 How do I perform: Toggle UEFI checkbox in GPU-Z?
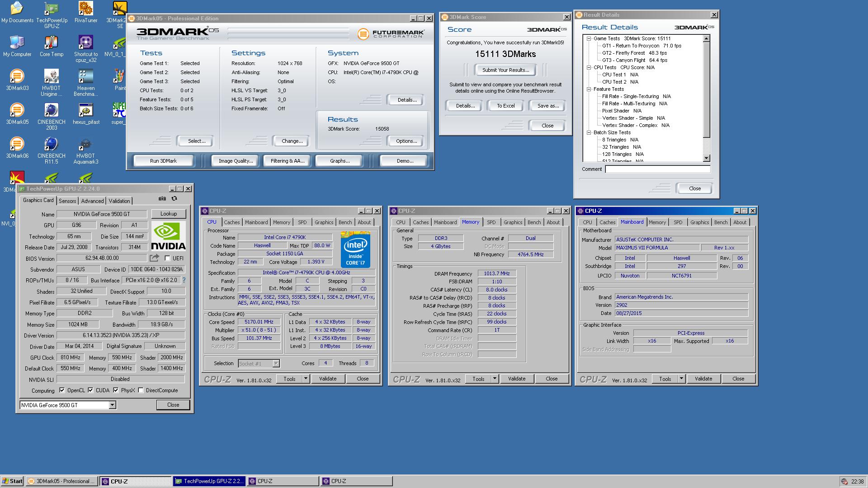coord(167,258)
